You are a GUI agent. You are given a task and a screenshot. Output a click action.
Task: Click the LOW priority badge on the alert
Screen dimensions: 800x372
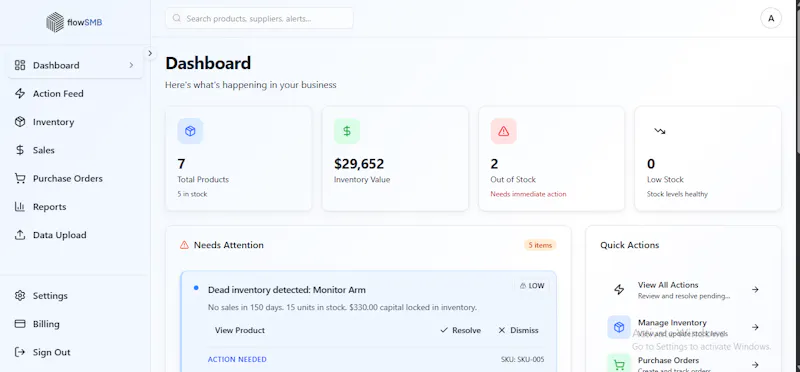532,286
